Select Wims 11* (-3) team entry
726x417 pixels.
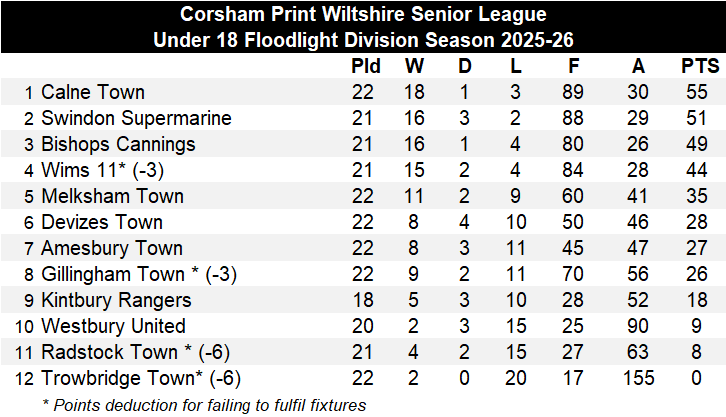point(102,170)
